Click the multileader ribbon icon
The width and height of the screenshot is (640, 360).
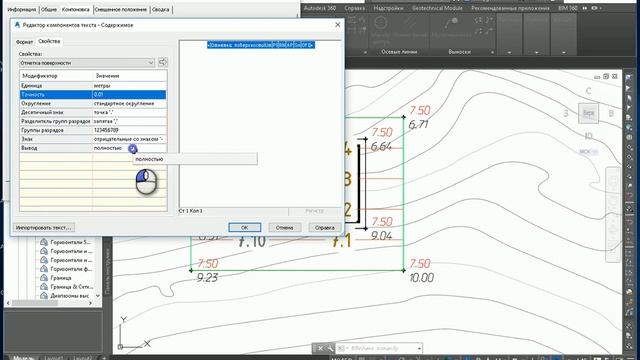pos(451,23)
